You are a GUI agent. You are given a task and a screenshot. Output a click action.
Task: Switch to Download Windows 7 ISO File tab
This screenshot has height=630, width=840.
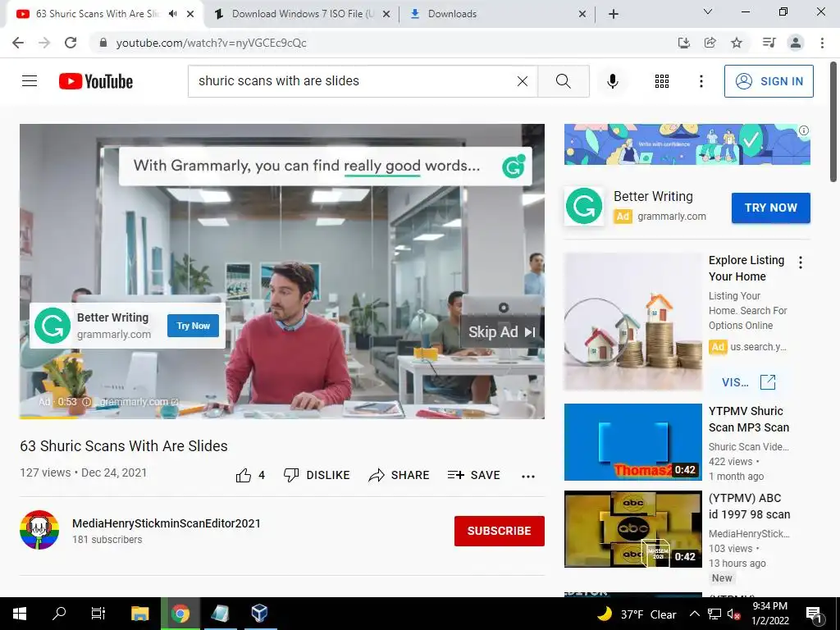pos(302,14)
